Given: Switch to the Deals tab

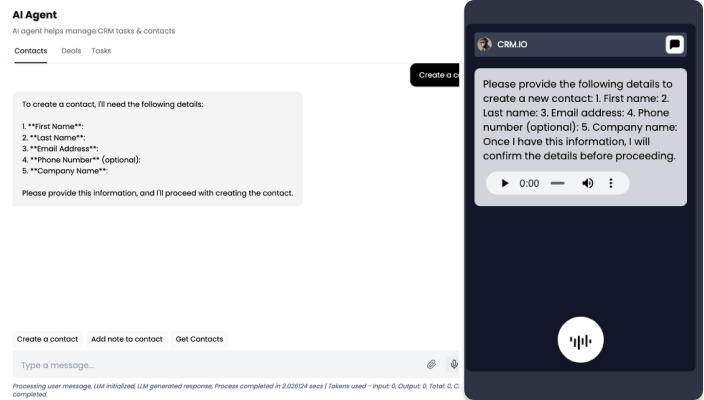Looking at the screenshot, I should tap(71, 50).
